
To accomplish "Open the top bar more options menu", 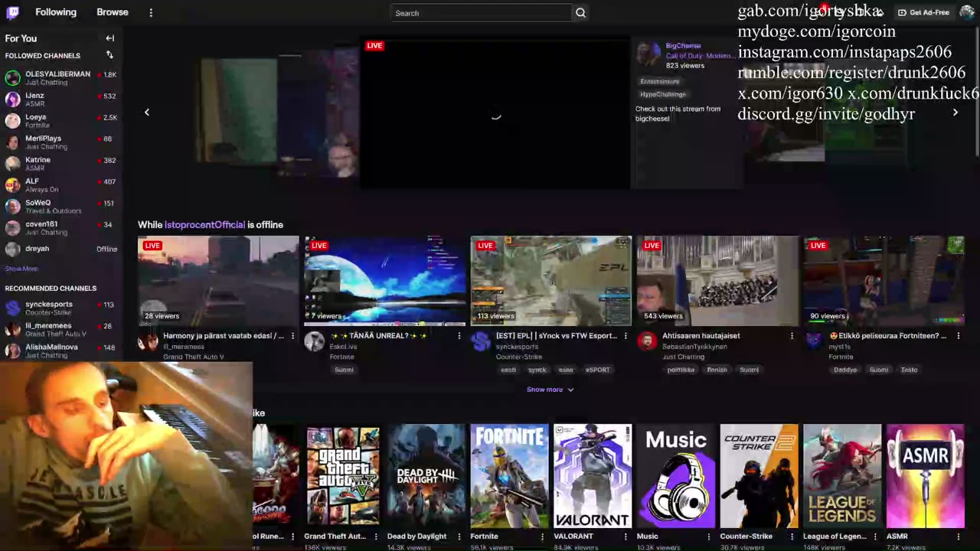I will (151, 13).
